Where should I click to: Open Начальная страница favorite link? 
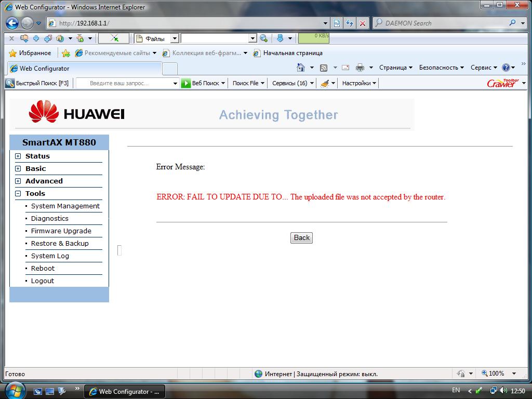[288, 53]
